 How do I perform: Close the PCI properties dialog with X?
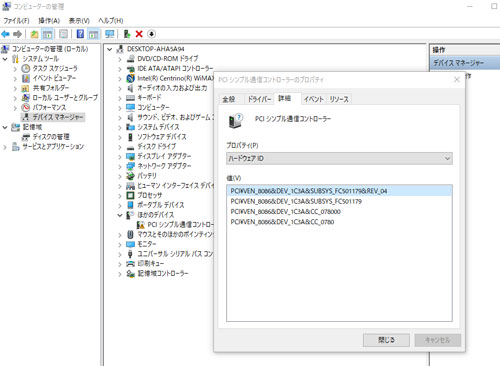457,80
